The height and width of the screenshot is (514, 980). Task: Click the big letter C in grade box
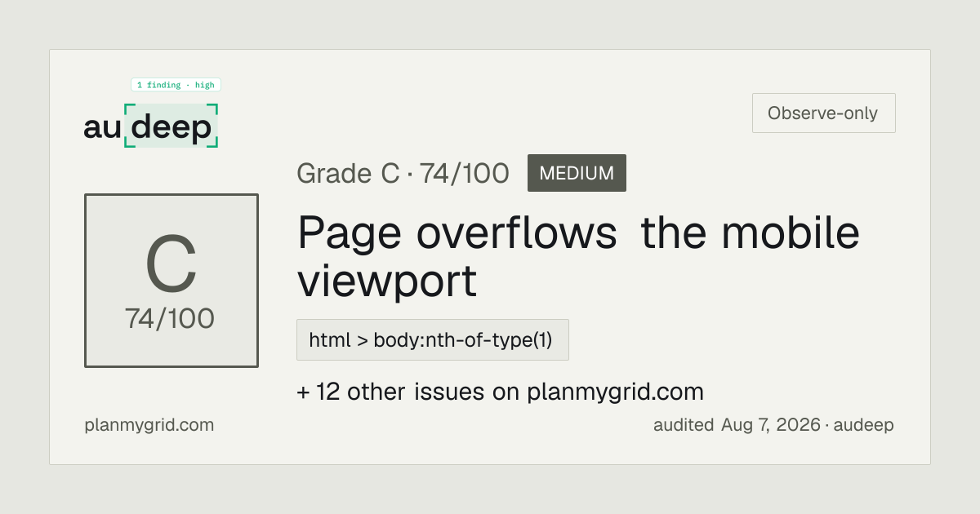[171, 266]
